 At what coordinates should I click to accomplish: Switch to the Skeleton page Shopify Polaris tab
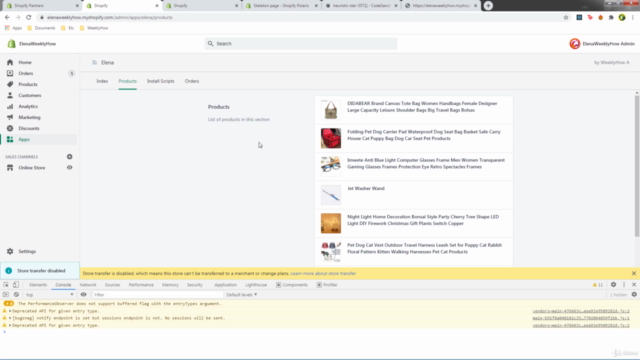point(281,6)
